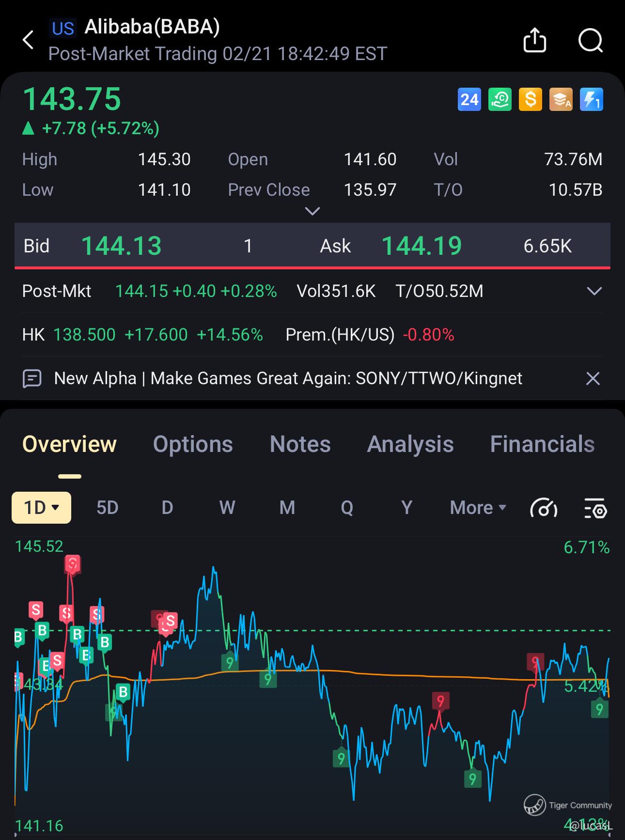
Task: Select the W weekly chart timeframe
Action: click(x=227, y=508)
